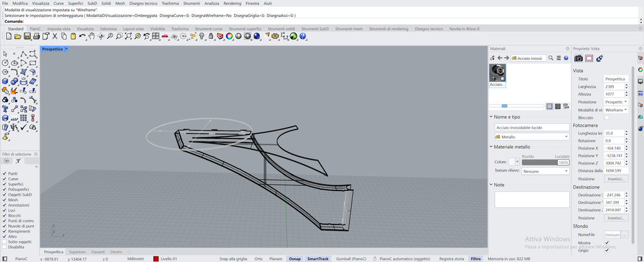This screenshot has height=262, width=644.
Task: Select the Polyline tool in left sidebar
Action: coord(23,54)
